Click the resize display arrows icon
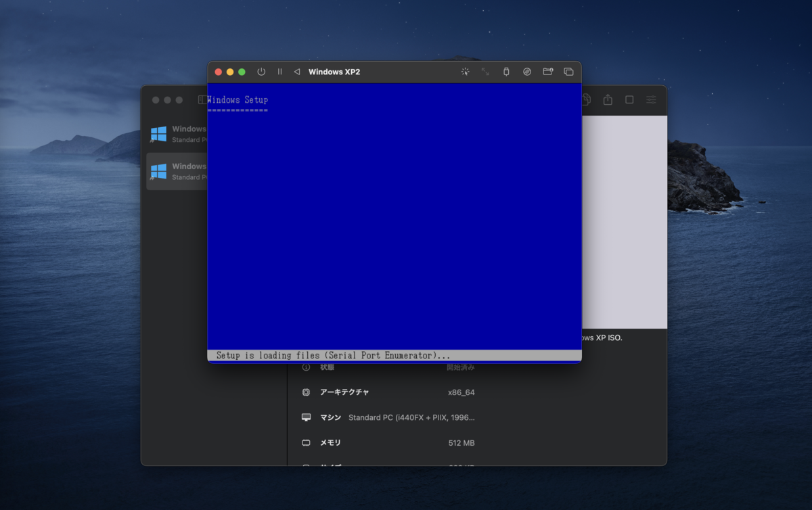Screen dimensions: 812x510 [485, 72]
